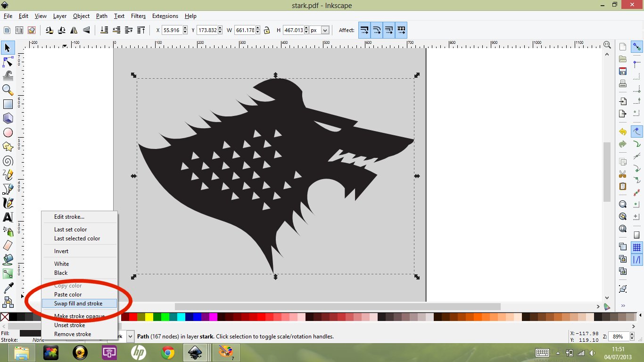Viewport: 644px width, 362px height.
Task: Click the Undo icon in the right bar
Action: pyautogui.click(x=622, y=132)
